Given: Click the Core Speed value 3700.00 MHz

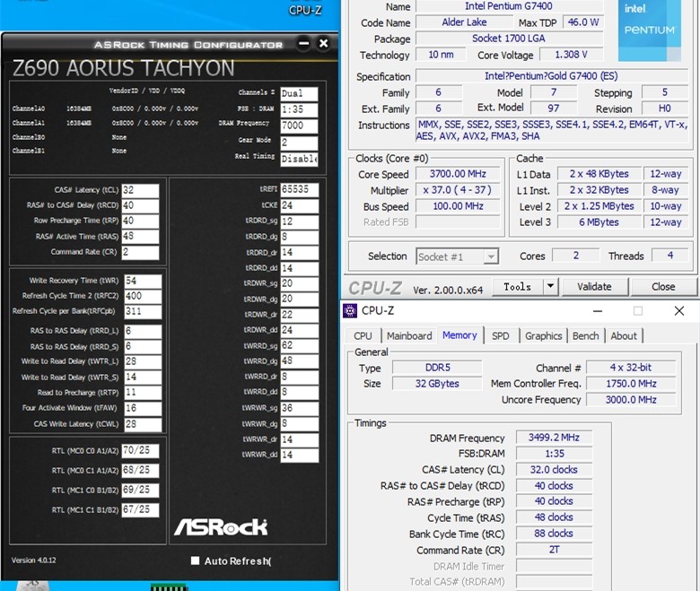Looking at the screenshot, I should pos(458,174).
